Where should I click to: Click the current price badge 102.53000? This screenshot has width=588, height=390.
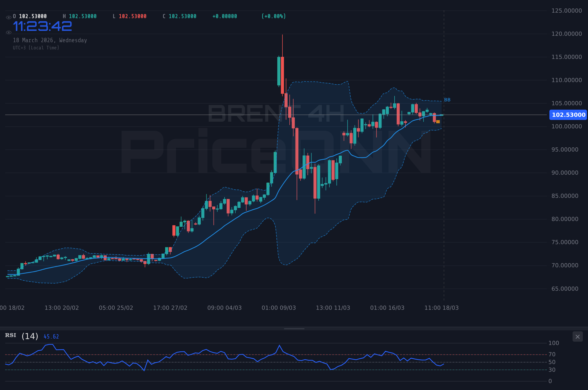click(x=568, y=115)
